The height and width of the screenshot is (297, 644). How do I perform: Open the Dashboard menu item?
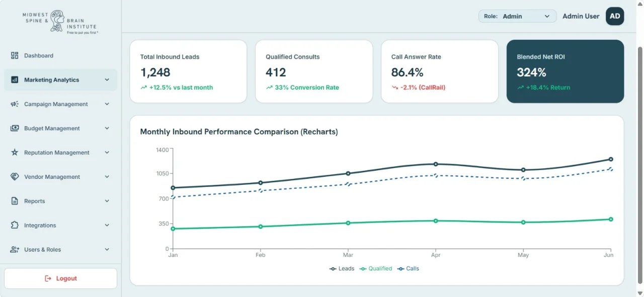[60, 56]
